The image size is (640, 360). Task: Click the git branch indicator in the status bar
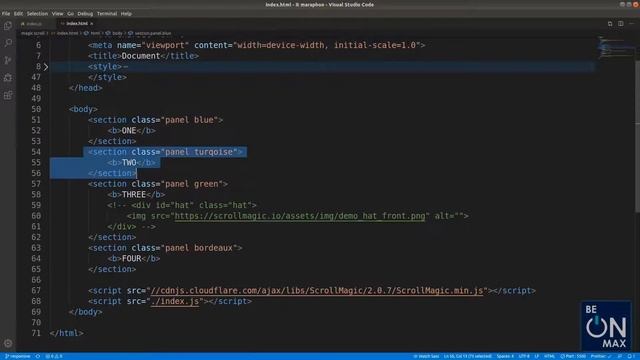[18, 356]
